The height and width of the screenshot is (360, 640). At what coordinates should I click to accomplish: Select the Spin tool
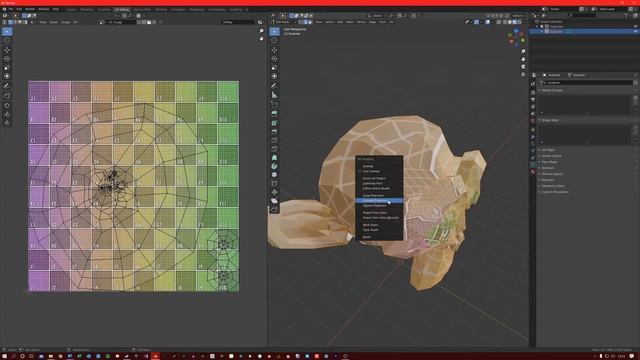coord(274,166)
